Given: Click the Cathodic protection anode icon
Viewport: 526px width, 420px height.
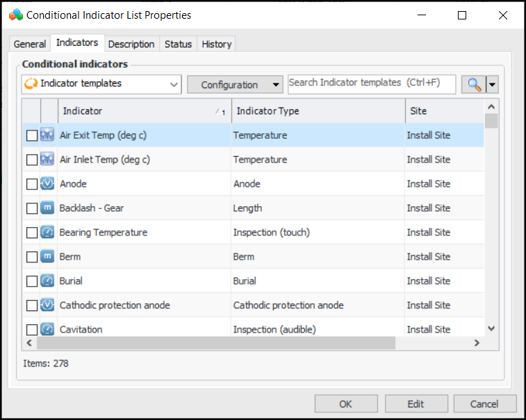Looking at the screenshot, I should click(47, 305).
